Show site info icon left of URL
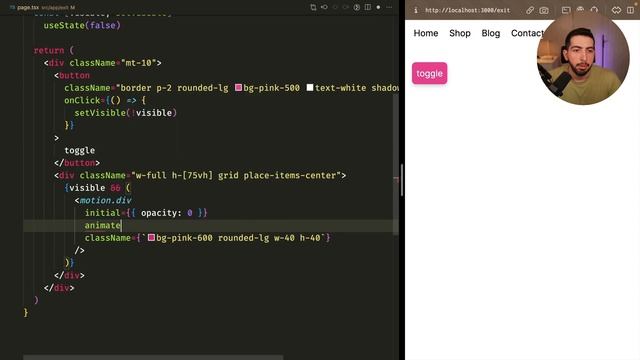This screenshot has height=360, width=640. point(416,10)
